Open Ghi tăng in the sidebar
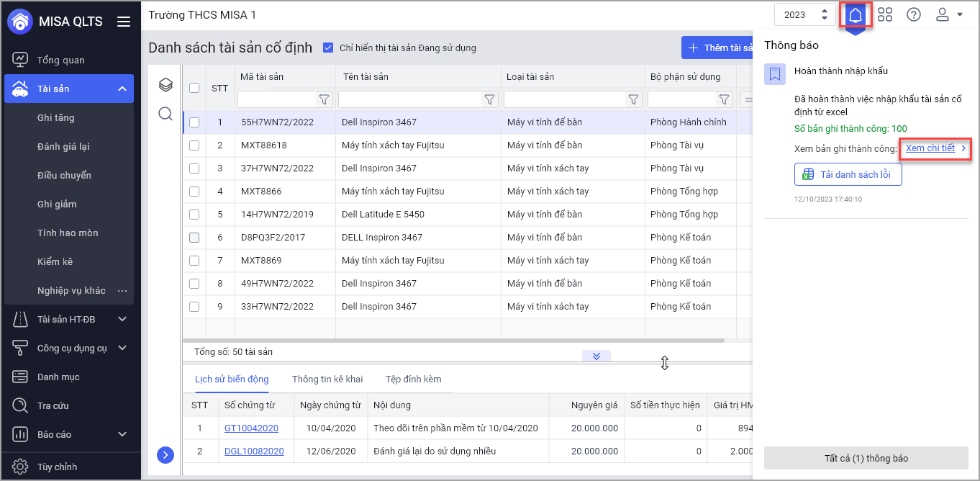The image size is (980, 481). coord(56,118)
